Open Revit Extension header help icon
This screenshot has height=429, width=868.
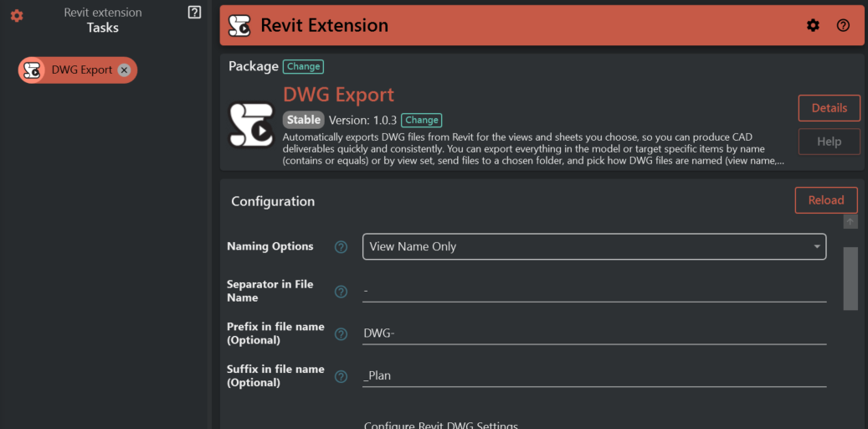point(843,25)
